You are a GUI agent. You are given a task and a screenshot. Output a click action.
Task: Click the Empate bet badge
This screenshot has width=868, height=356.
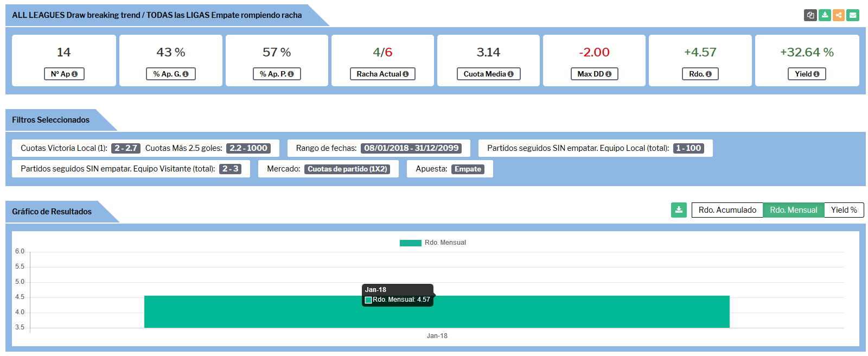[468, 169]
